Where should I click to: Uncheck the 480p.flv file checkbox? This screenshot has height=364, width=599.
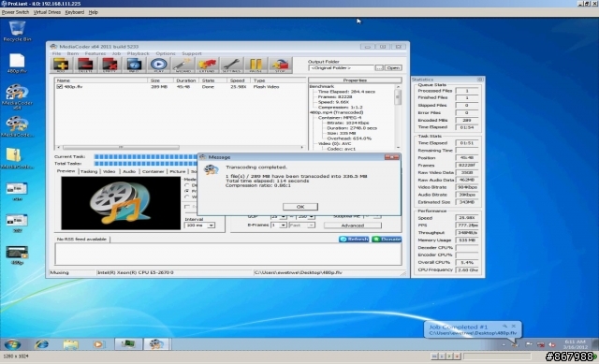[60, 87]
